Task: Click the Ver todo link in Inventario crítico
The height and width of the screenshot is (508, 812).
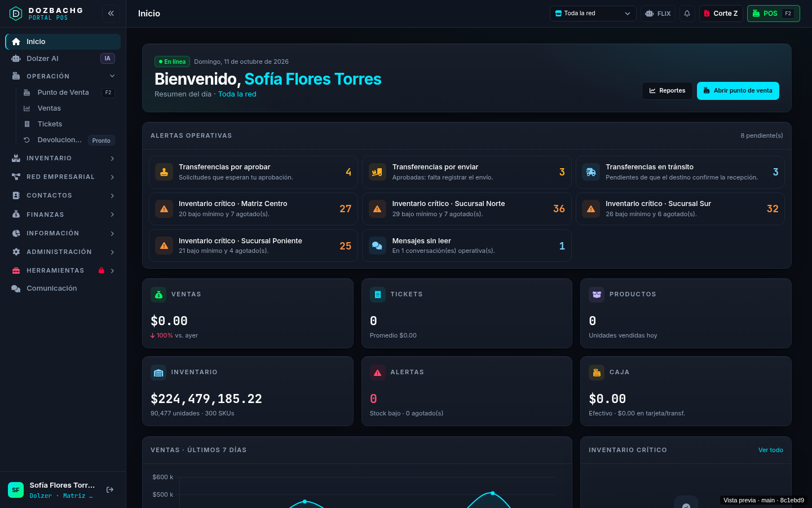Action: (x=770, y=450)
